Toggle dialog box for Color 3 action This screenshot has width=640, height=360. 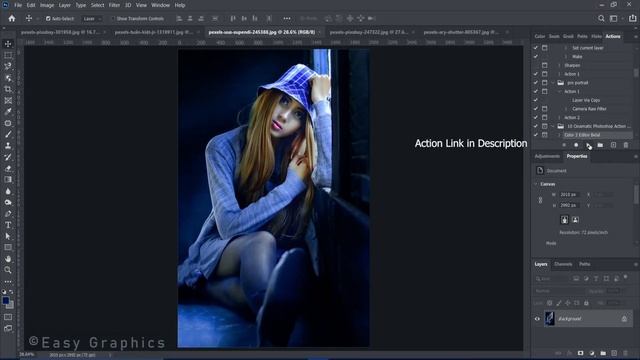pyautogui.click(x=544, y=135)
